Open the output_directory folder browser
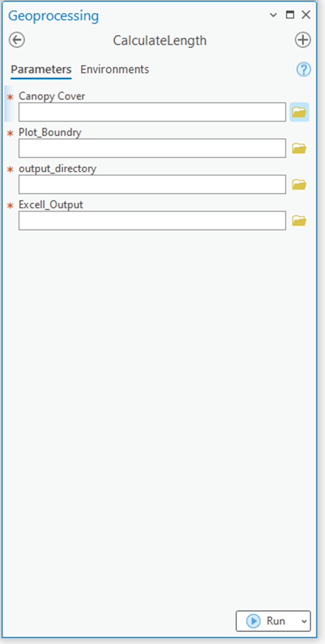The height and width of the screenshot is (644, 325). [x=299, y=185]
